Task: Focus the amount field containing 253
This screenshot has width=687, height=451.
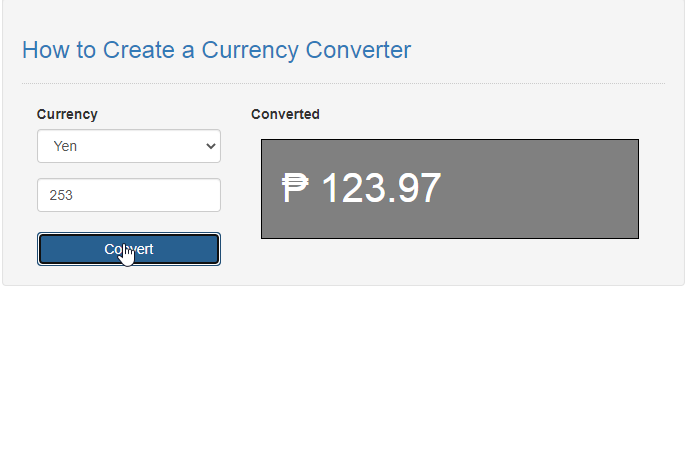Action: (x=129, y=195)
